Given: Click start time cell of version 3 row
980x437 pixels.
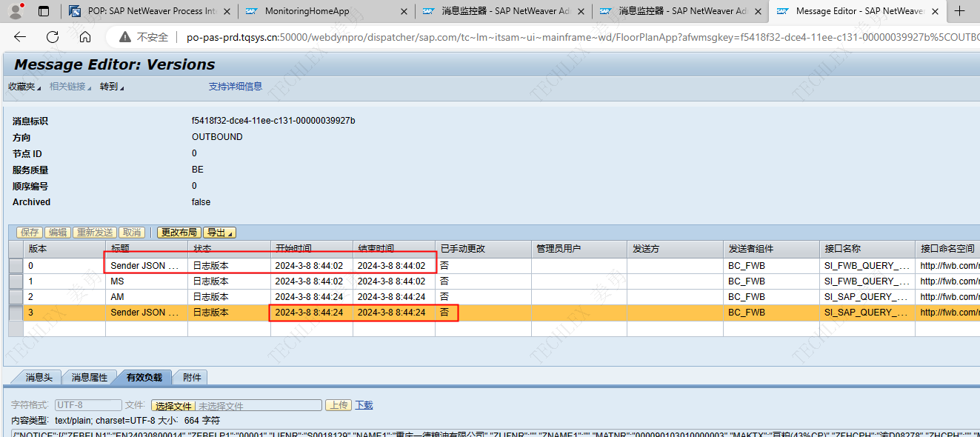Looking at the screenshot, I should click(x=311, y=313).
